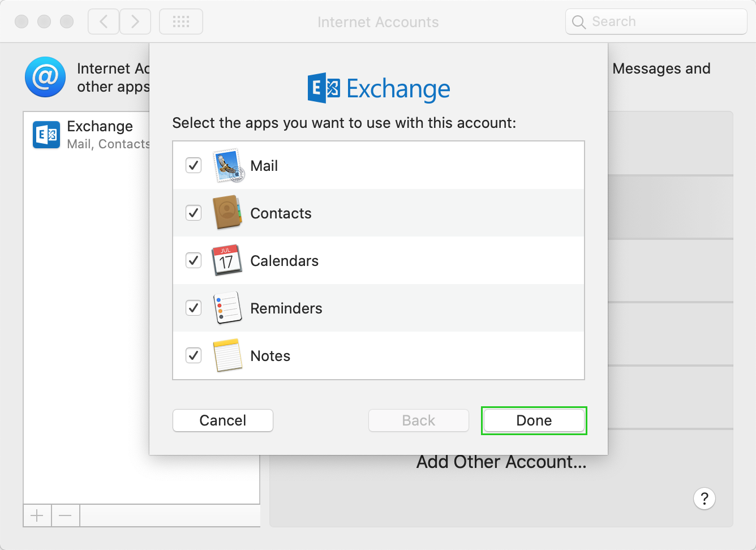Go back with the toolbar left chevron
756x550 pixels.
pos(104,22)
